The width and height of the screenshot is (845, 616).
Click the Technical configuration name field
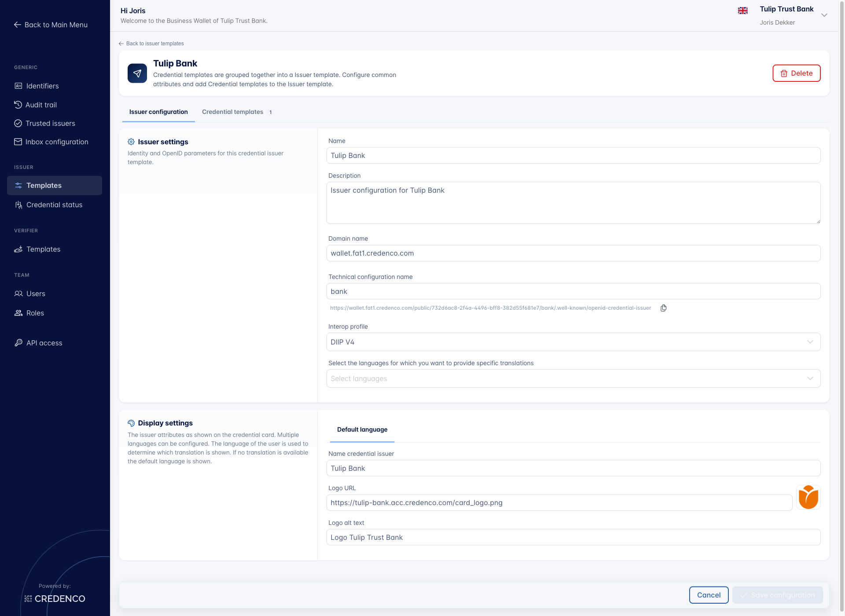coord(573,291)
